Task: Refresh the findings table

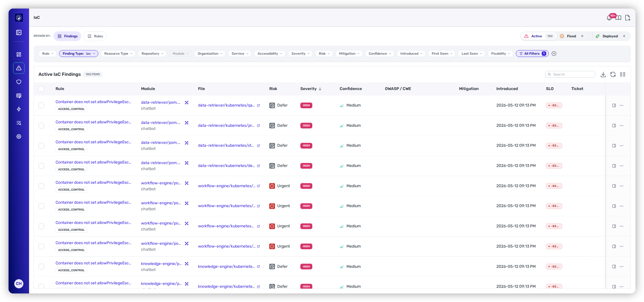Action: pyautogui.click(x=613, y=74)
